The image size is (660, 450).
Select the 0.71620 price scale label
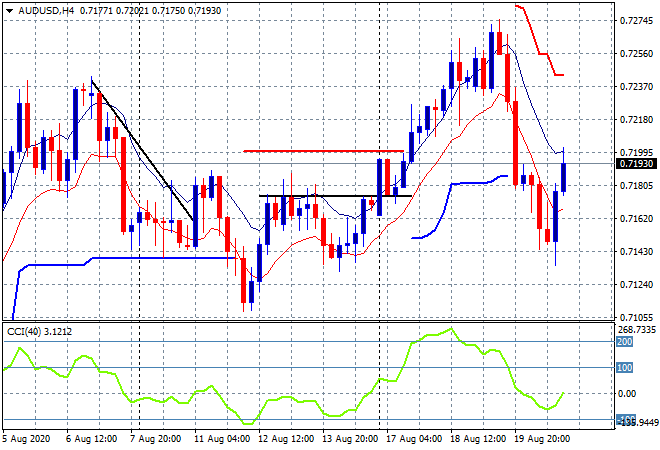[636, 218]
